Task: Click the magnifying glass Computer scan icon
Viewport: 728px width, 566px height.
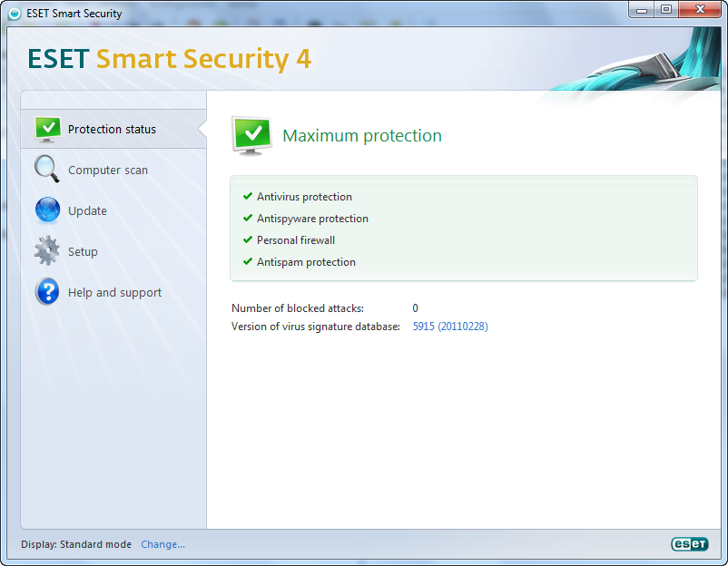Action: coord(46,170)
